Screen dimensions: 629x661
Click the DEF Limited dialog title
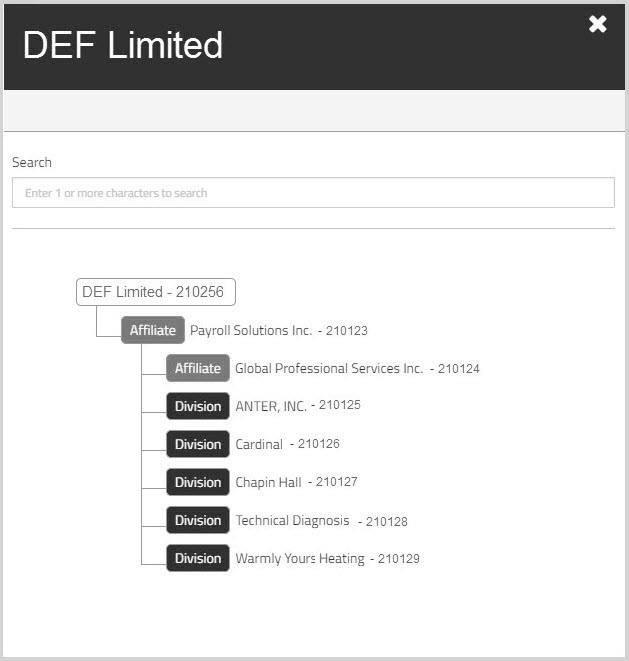(123, 46)
